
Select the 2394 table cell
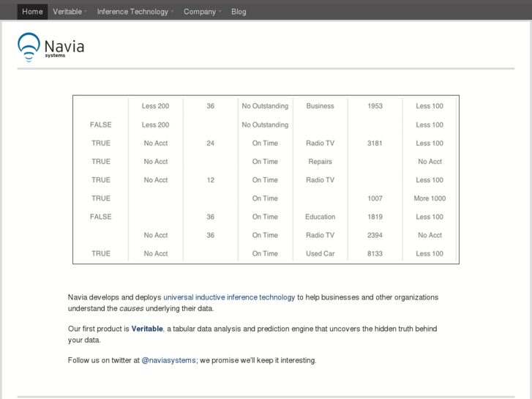pyautogui.click(x=375, y=235)
